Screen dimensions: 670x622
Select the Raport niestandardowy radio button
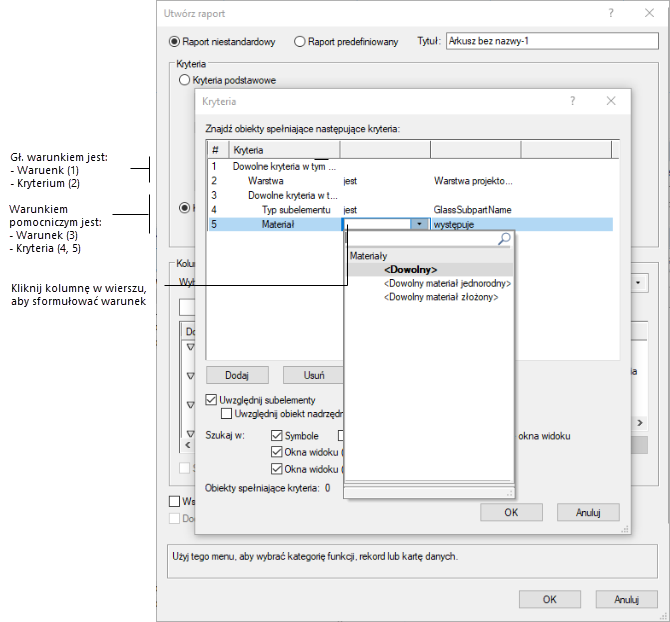coord(175,42)
